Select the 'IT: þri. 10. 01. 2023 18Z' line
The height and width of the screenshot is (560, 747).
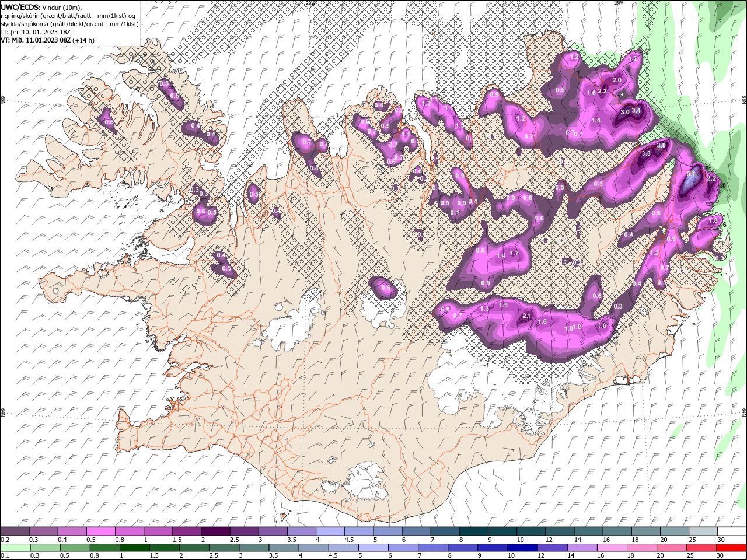36,32
